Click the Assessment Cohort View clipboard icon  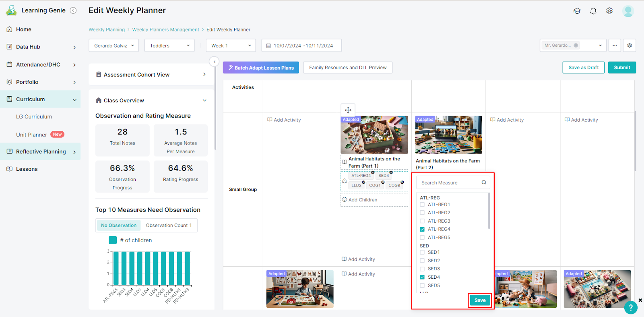[x=99, y=75]
